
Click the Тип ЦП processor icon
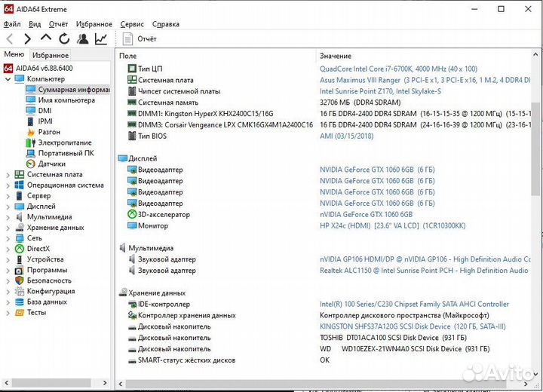tap(132, 69)
